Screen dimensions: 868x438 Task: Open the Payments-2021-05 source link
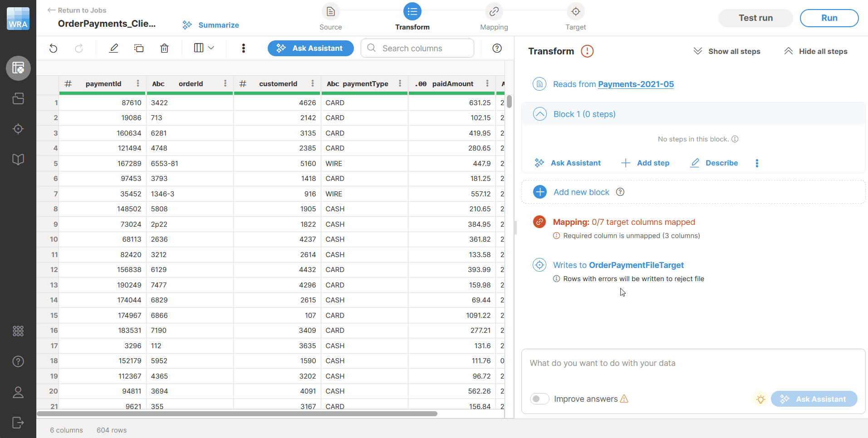[x=636, y=84]
